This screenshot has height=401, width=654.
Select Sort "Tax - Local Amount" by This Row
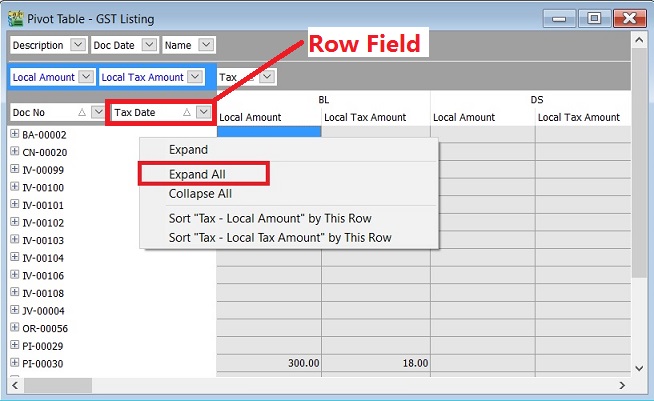(270, 218)
